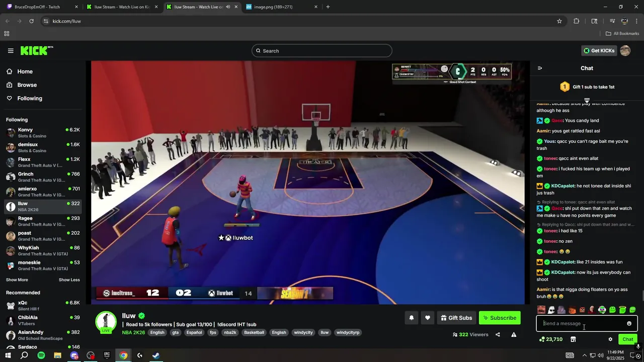
Task: Click the KICK logo
Action: point(36,50)
